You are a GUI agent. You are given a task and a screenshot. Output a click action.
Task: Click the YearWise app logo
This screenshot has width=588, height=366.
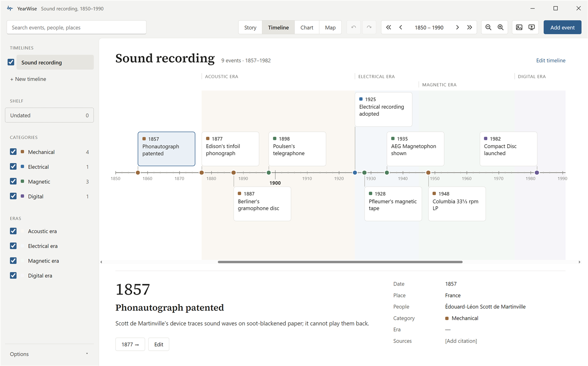(x=10, y=8)
